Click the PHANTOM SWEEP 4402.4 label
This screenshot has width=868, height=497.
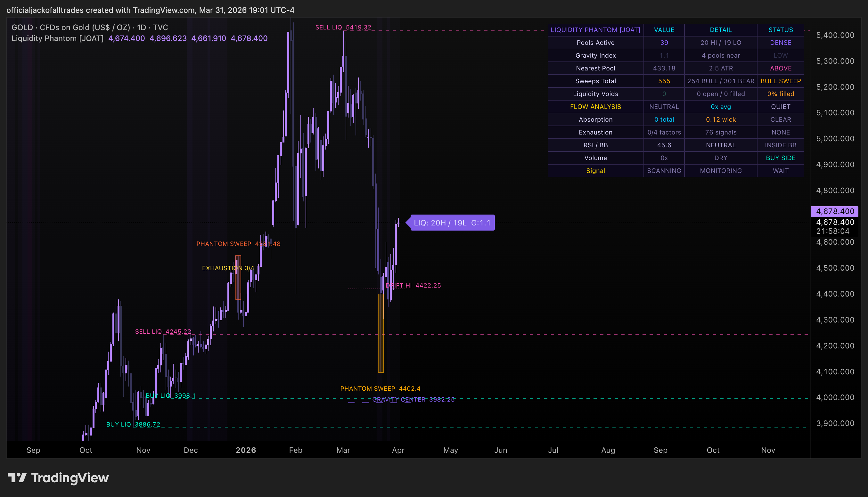(380, 388)
